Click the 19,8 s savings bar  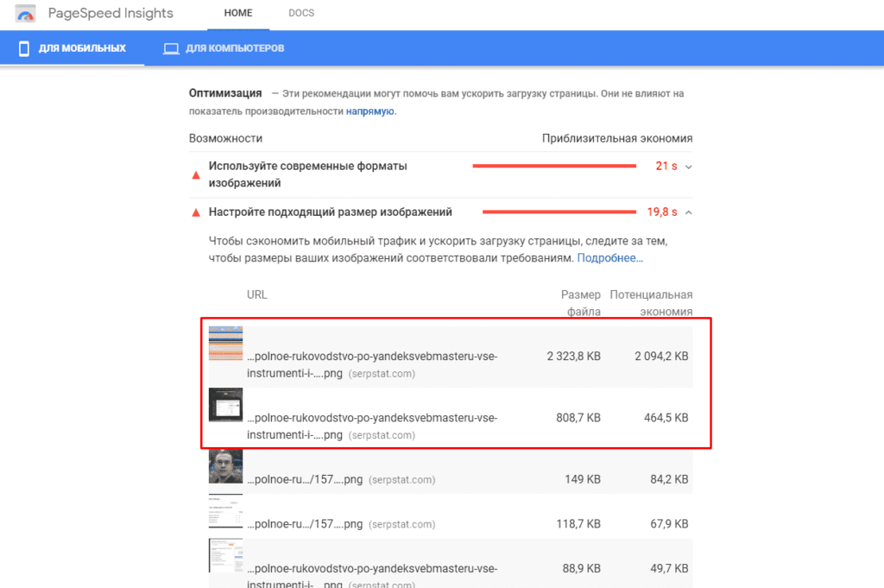tap(559, 212)
